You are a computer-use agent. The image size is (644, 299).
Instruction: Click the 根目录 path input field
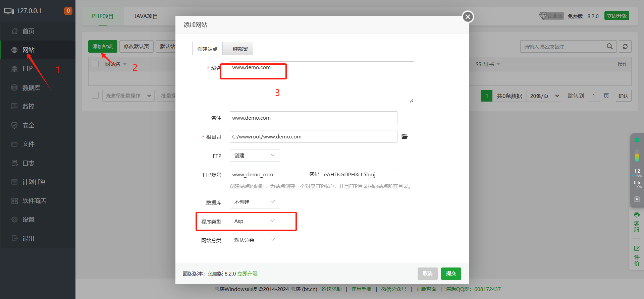314,136
